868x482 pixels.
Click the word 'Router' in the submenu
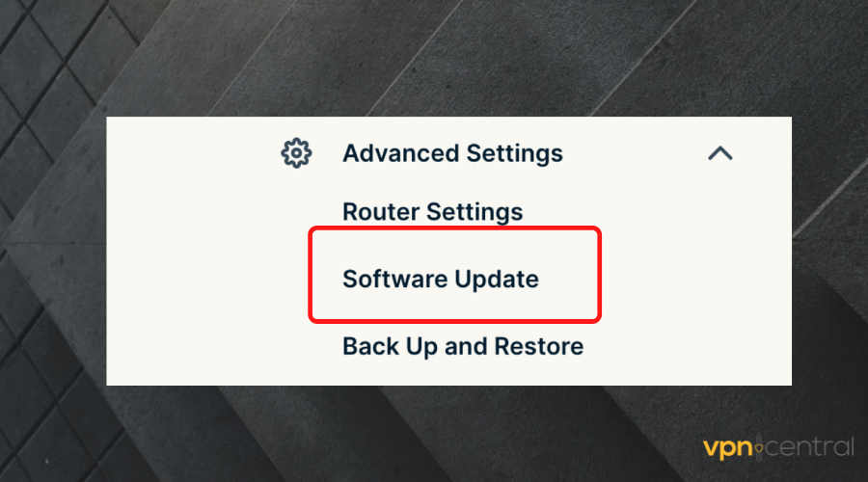pyautogui.click(x=381, y=212)
